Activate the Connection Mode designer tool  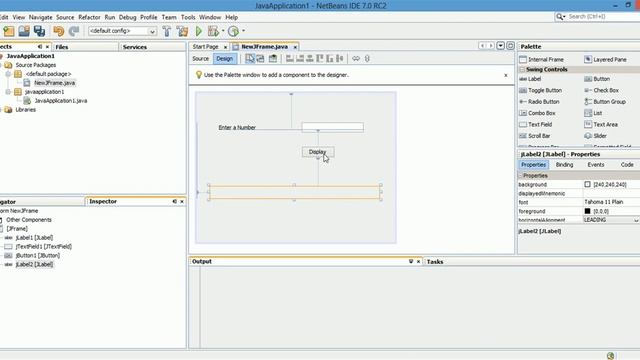click(x=260, y=58)
